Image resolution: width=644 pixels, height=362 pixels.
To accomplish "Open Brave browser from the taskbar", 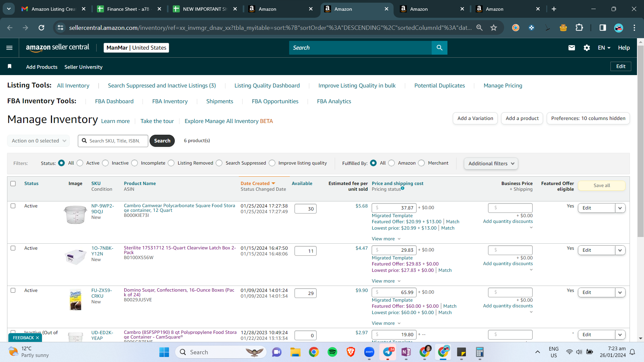I will click(351, 352).
